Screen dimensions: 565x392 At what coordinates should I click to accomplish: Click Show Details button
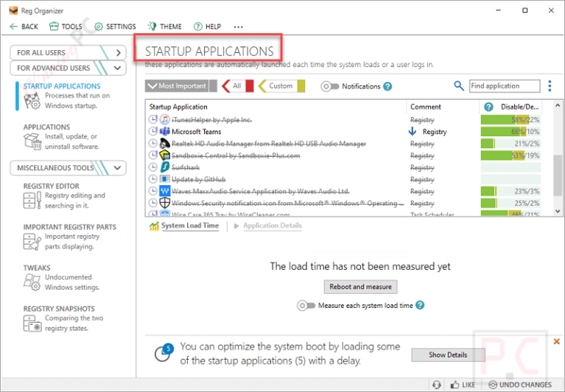(448, 355)
